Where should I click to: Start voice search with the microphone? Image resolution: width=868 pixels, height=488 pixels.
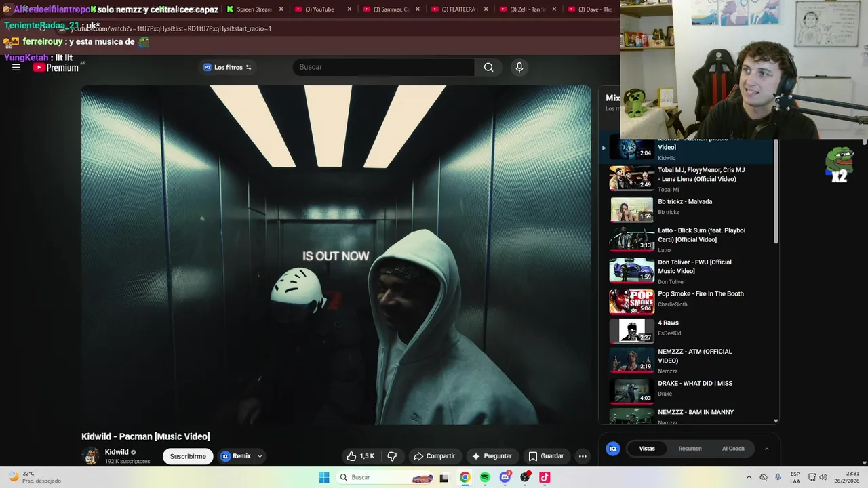coord(519,67)
